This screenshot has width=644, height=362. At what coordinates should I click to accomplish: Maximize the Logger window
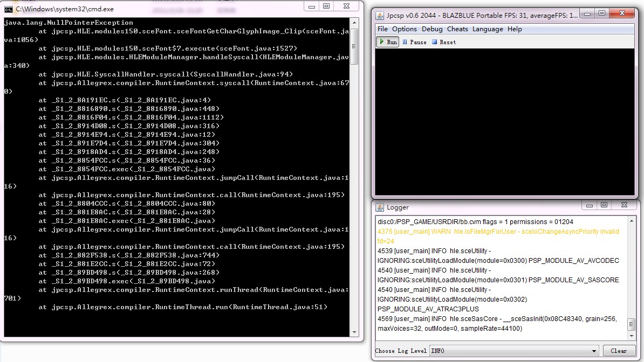[x=604, y=205]
